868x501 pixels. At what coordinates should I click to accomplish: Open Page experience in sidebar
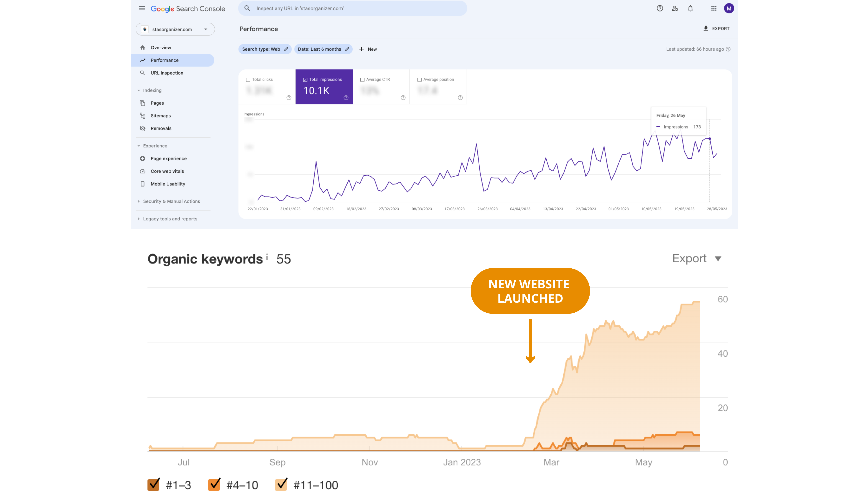tap(173, 159)
